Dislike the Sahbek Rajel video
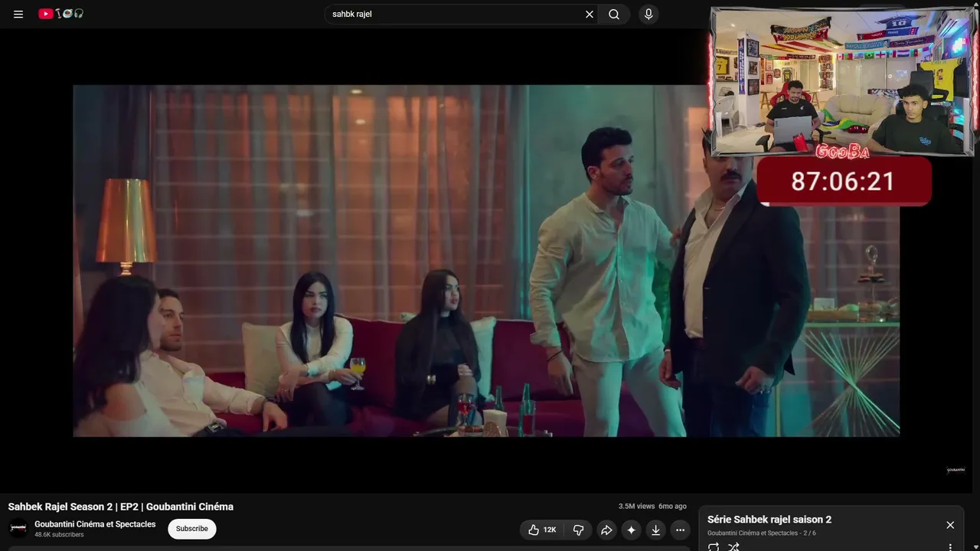The image size is (980, 551). [x=579, y=530]
